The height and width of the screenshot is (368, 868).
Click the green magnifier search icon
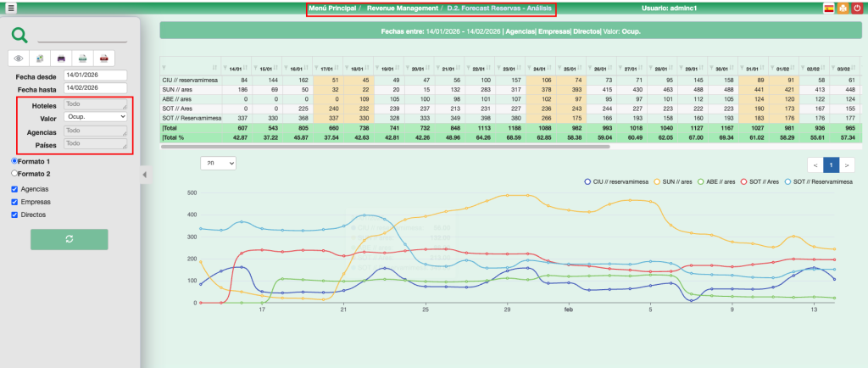click(x=19, y=35)
